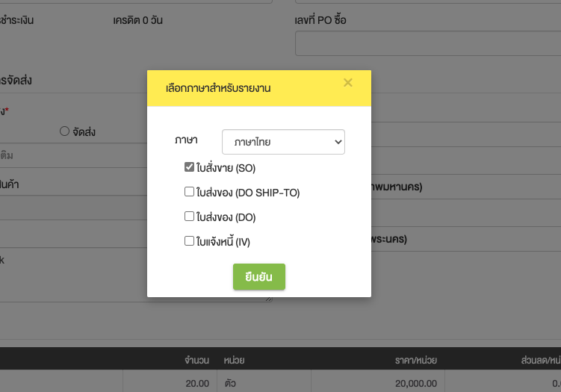The image size is (561, 392).
Task: Tick the ใบส่งของ (DO SHIP-TO) checkbox
Action: coord(190,192)
